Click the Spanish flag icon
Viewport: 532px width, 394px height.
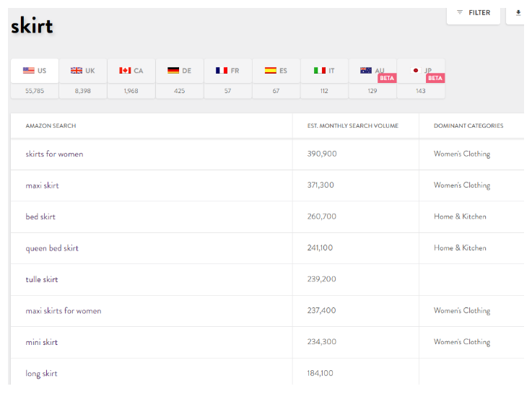[x=270, y=71]
